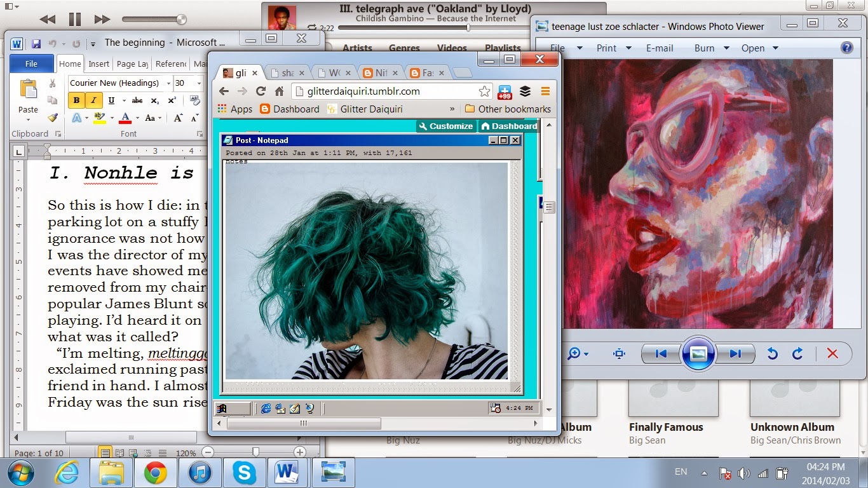Image resolution: width=868 pixels, height=488 pixels.
Task: Click Zoom In plus button in Word
Action: (301, 452)
